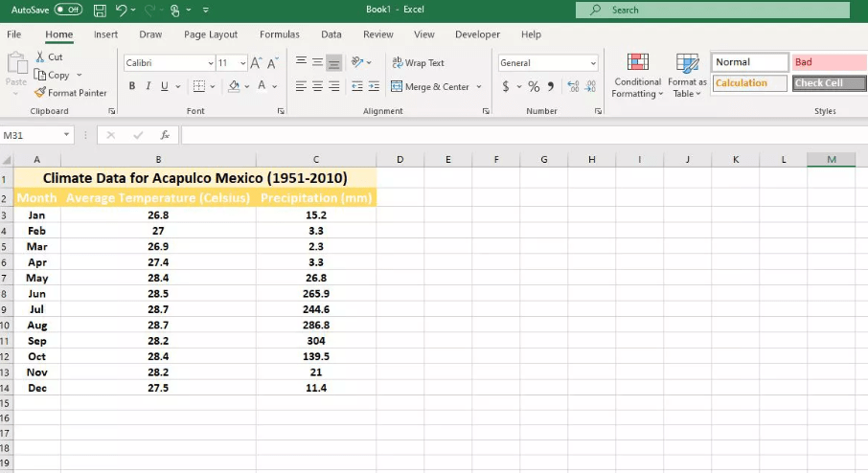Open the font name dropdown Calibri

click(x=211, y=63)
